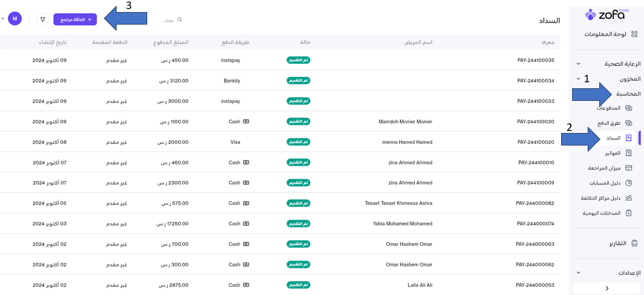
Task: Expand the Inventory (المخزون) menu chevron
Action: click(578, 79)
